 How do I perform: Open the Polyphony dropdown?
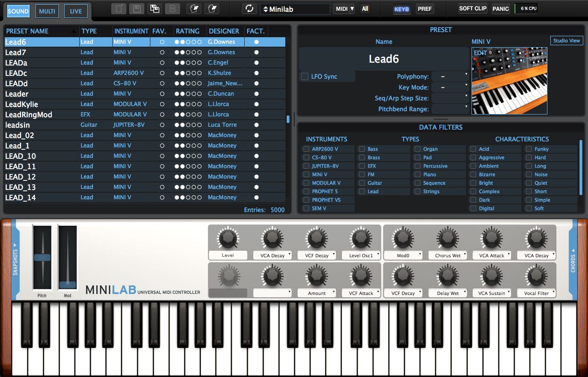point(450,76)
